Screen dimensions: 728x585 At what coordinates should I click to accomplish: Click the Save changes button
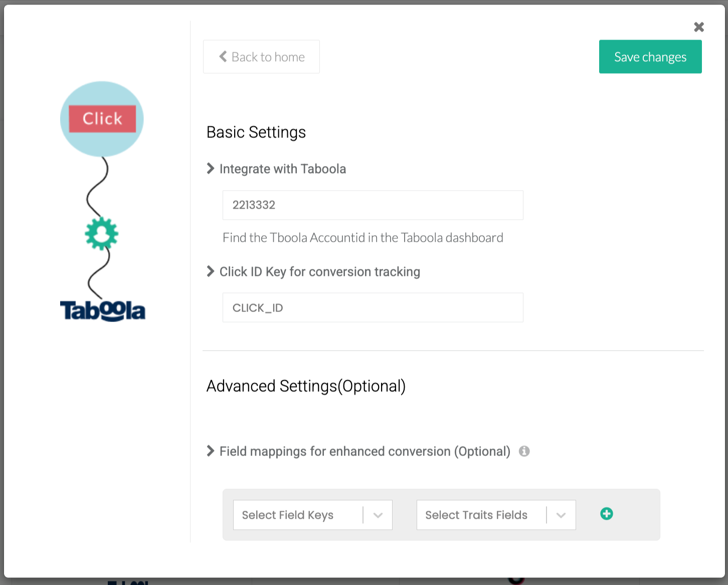650,57
